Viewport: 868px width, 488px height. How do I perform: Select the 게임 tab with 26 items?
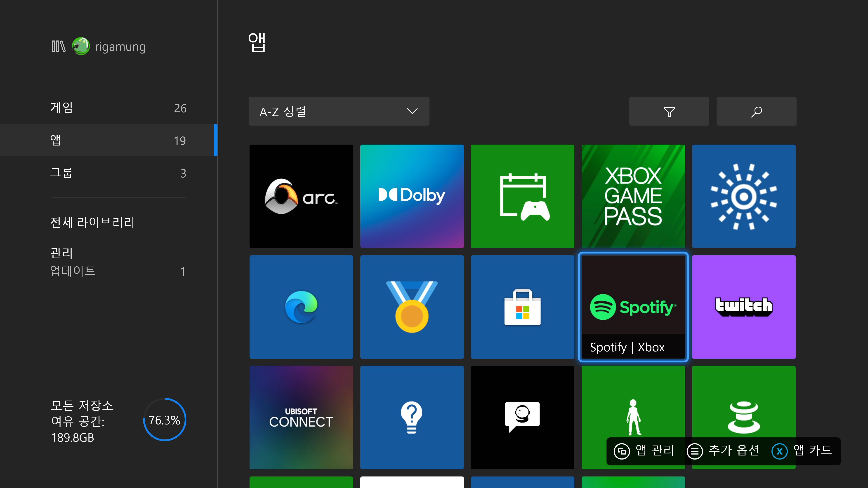pyautogui.click(x=108, y=108)
